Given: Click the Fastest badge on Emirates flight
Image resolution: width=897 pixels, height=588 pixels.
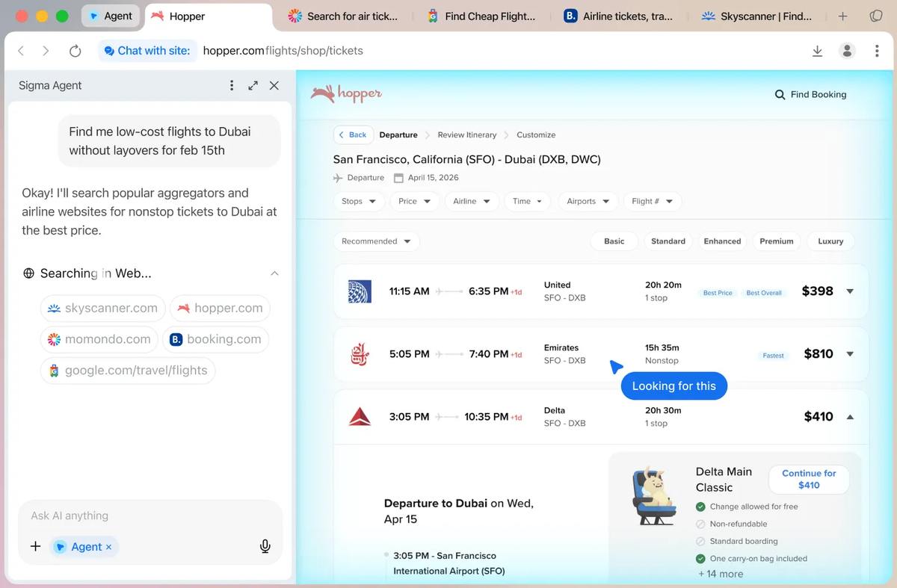Looking at the screenshot, I should (774, 356).
